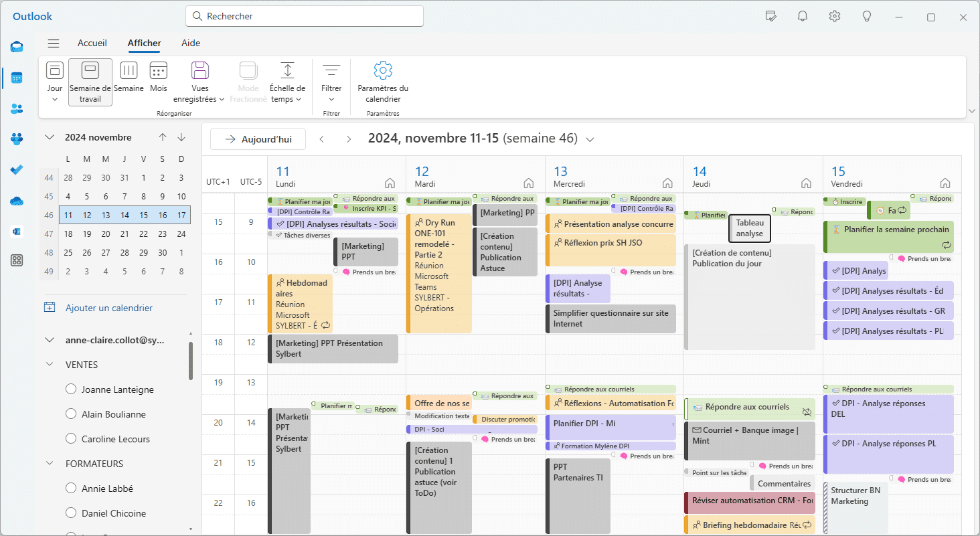Open Mail from the left app sidebar

(17, 47)
